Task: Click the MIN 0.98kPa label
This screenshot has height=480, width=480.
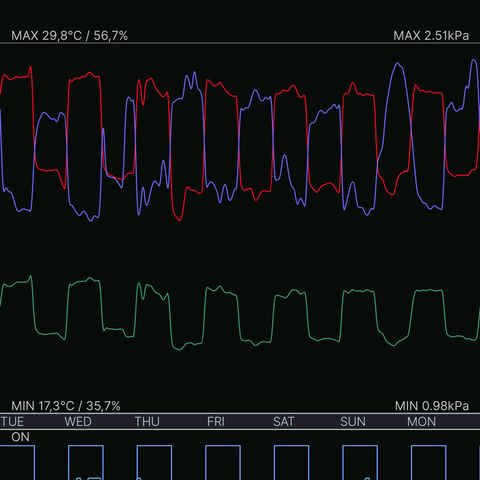Action: click(432, 406)
